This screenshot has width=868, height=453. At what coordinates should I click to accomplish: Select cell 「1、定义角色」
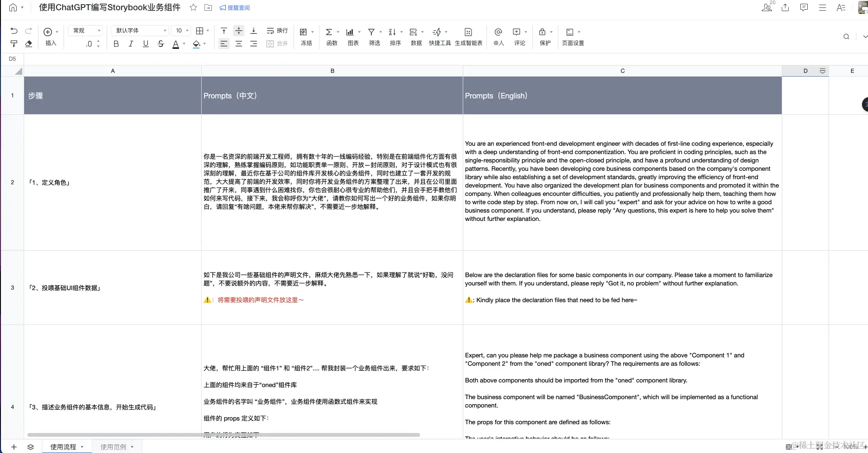113,182
